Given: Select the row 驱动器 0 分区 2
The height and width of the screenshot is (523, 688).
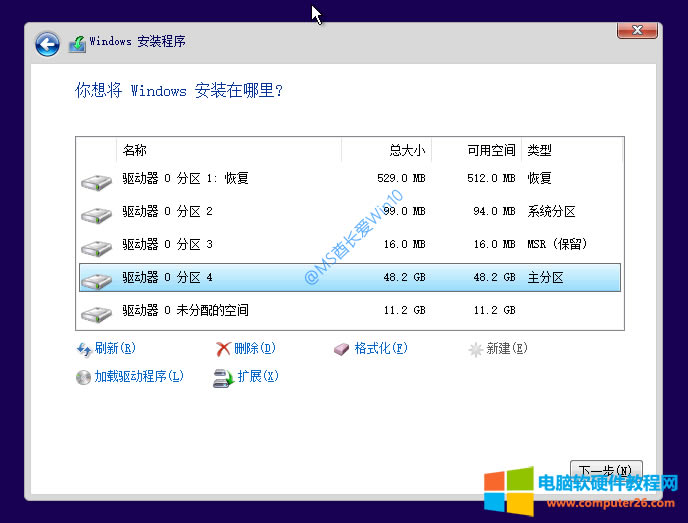Looking at the screenshot, I should point(350,211).
